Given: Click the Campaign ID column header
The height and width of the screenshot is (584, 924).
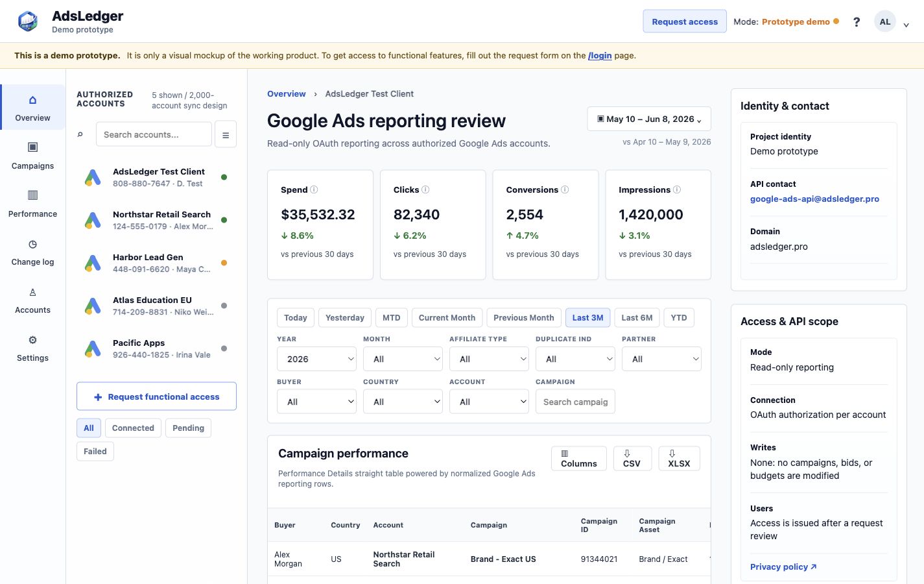Looking at the screenshot, I should (599, 526).
